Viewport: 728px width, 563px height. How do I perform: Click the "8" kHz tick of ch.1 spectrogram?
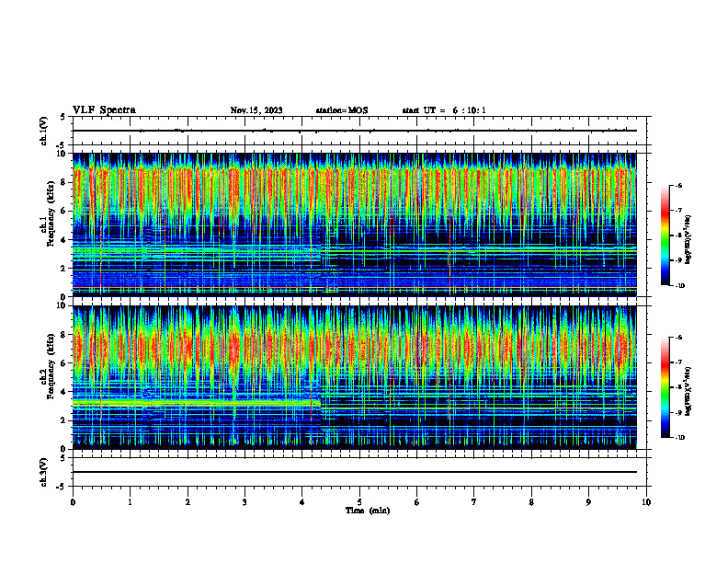click(64, 182)
